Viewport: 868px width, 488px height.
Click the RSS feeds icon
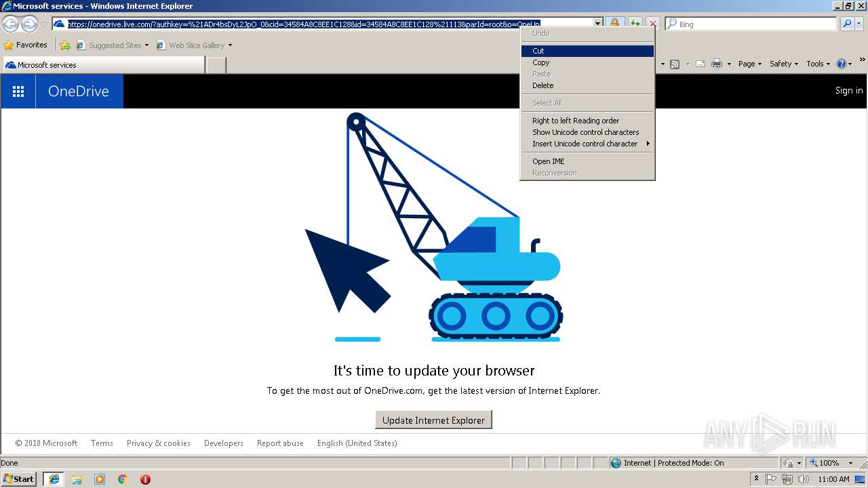click(675, 64)
